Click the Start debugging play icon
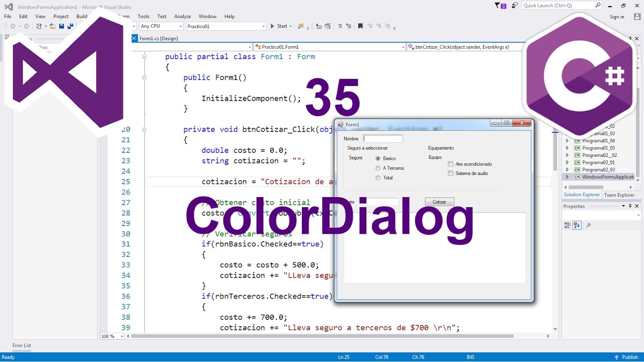644x362 pixels. 272,26
